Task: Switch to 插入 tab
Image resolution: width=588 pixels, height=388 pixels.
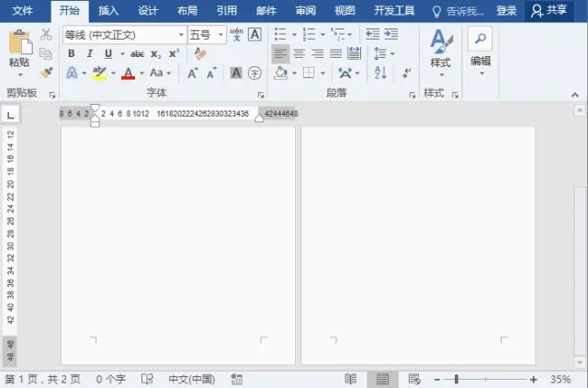Action: tap(108, 11)
